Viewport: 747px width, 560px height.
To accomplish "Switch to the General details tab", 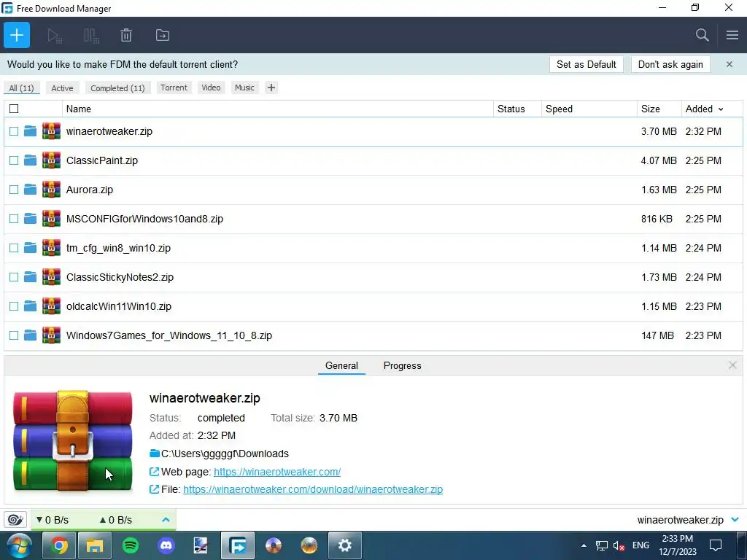I will pyautogui.click(x=341, y=366).
